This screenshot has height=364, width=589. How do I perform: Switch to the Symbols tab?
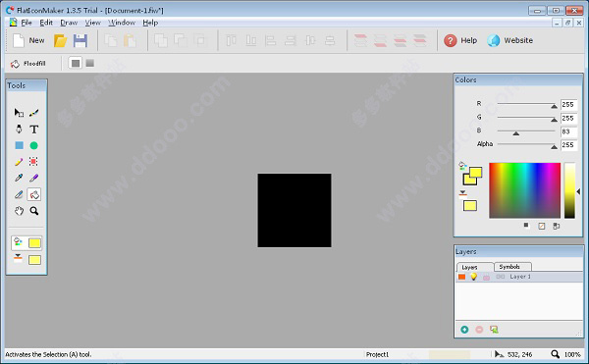(512, 267)
